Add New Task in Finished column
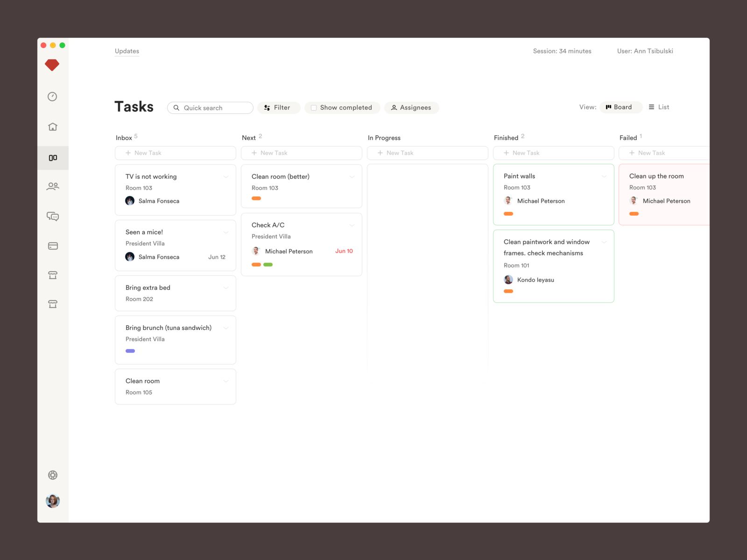The height and width of the screenshot is (560, 747). tap(554, 153)
